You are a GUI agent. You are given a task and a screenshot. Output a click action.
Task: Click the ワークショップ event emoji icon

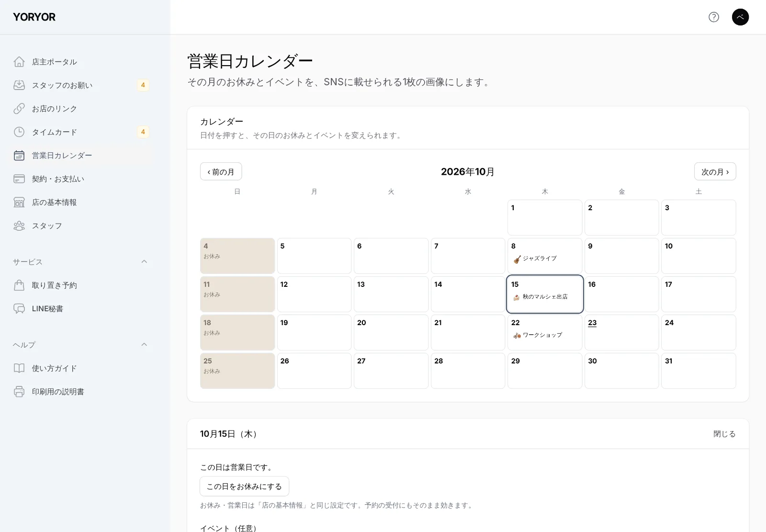[517, 336]
